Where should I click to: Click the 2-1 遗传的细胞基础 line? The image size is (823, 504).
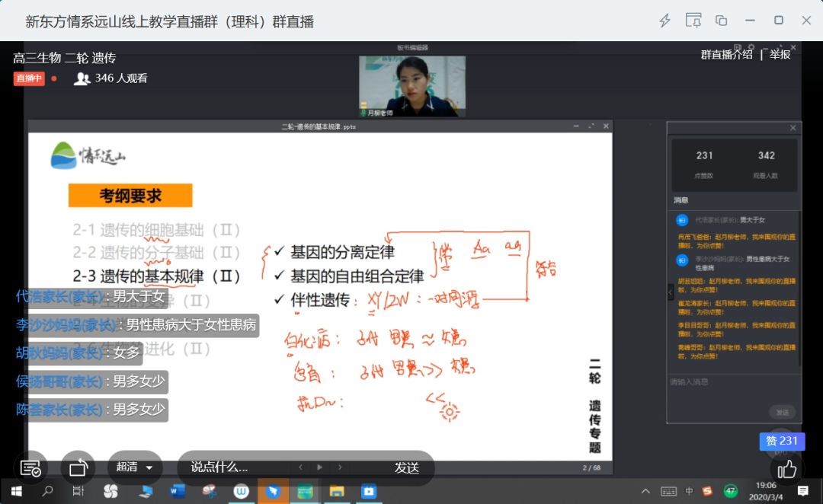pyautogui.click(x=156, y=230)
